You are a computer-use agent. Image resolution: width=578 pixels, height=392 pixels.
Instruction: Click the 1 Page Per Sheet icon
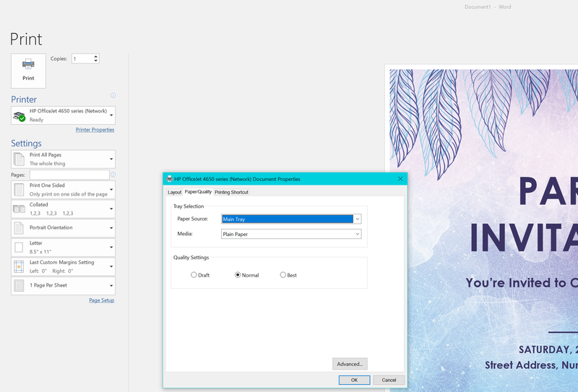pyautogui.click(x=20, y=285)
